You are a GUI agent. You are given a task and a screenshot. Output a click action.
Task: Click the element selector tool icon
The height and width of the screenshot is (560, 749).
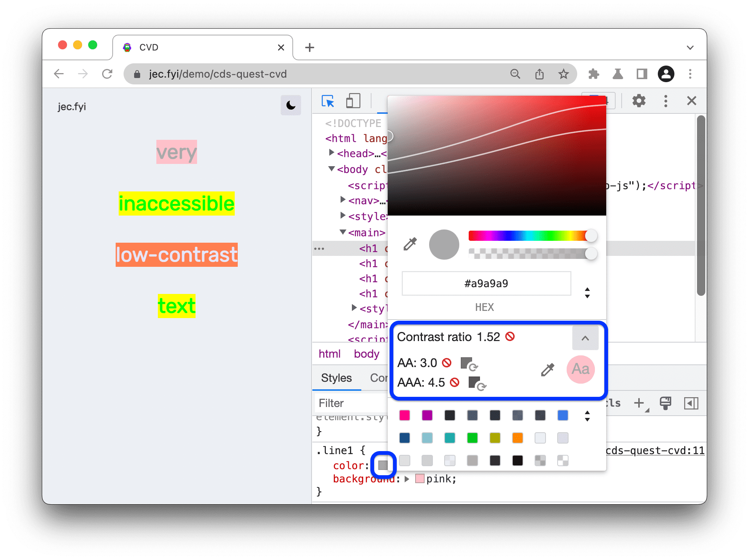328,101
